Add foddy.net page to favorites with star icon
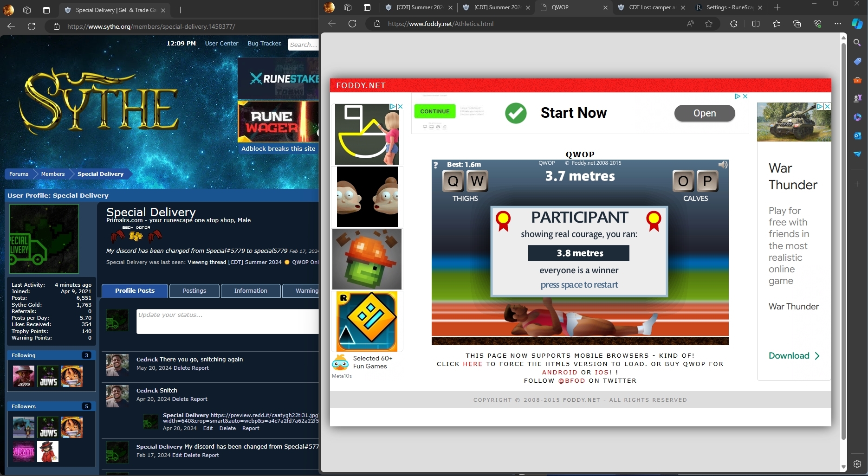The width and height of the screenshot is (868, 476). (709, 24)
